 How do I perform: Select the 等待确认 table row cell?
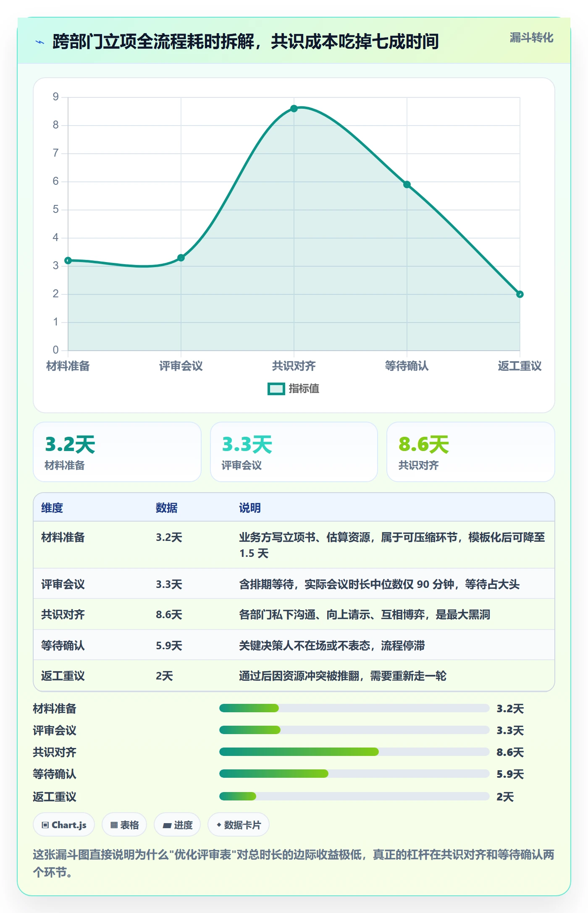tap(63, 645)
